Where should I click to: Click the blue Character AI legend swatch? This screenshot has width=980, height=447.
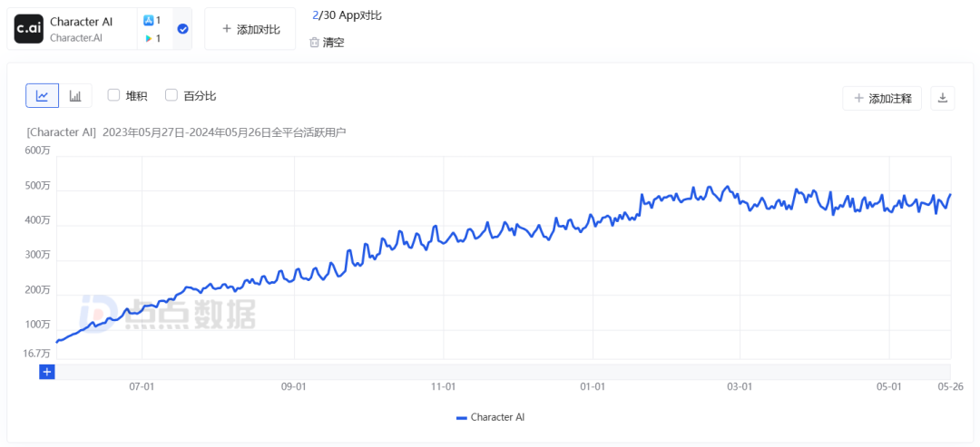[x=461, y=417]
